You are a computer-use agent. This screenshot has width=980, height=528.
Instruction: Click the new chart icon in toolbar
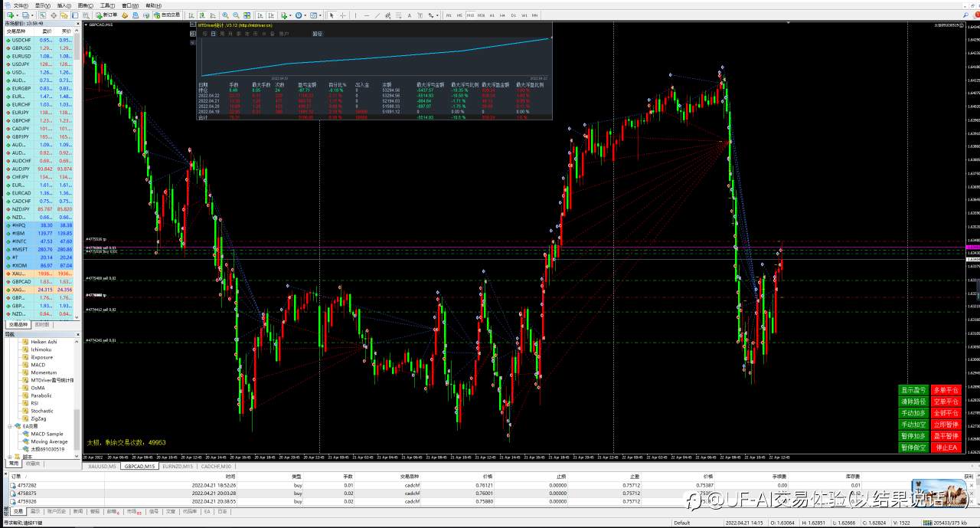(11, 15)
